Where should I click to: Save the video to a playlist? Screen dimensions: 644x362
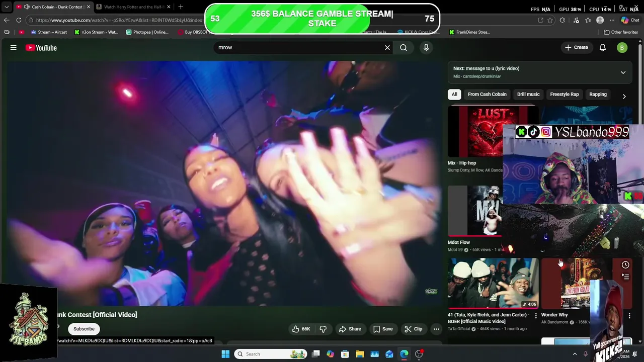383,329
